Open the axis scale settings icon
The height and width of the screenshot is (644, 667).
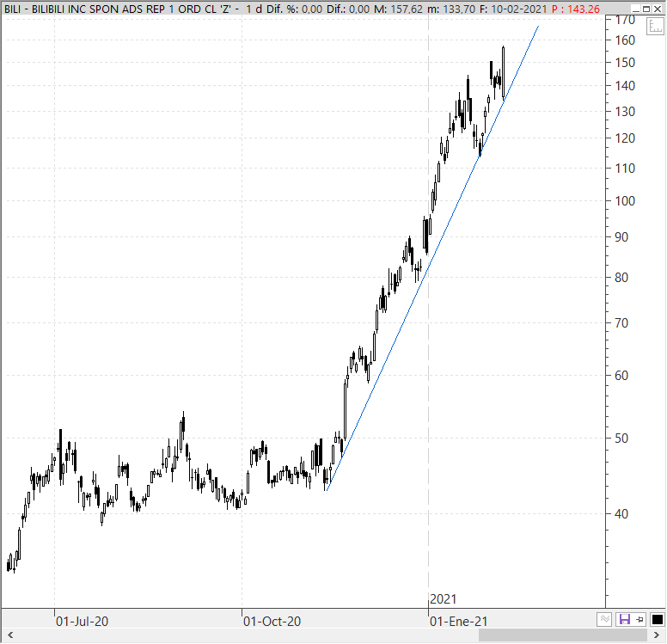(655, 27)
